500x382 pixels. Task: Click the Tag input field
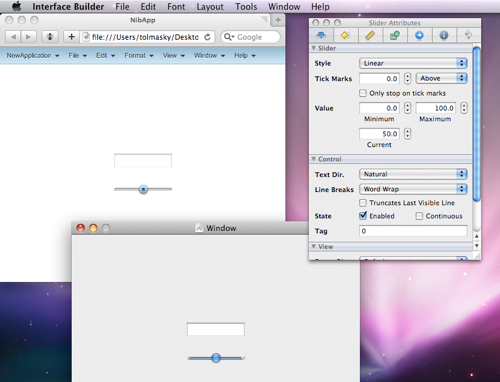click(413, 231)
